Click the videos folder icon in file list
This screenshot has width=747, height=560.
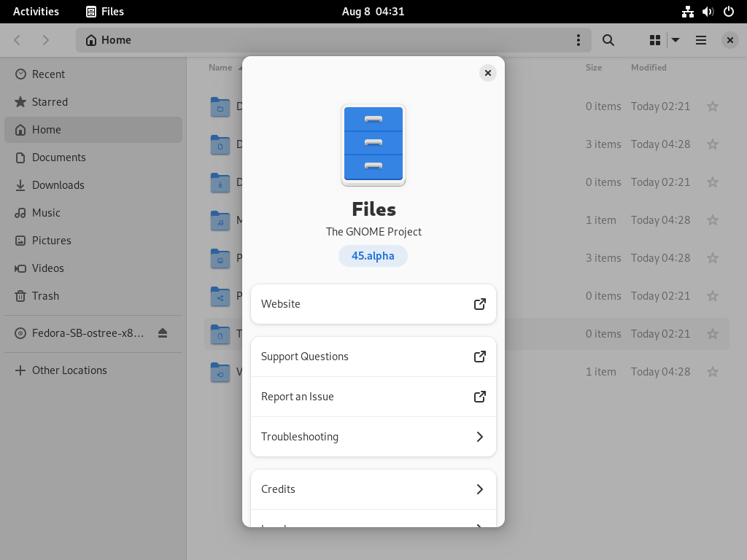click(x=220, y=372)
